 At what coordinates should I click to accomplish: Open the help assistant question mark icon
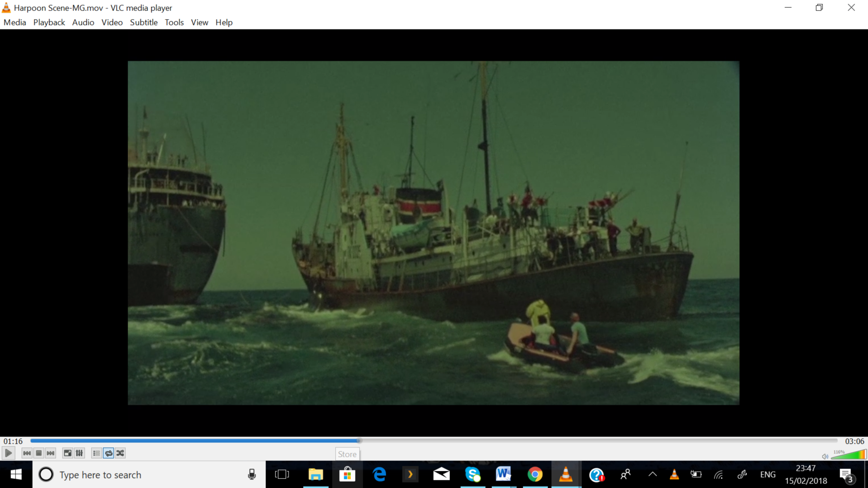(597, 474)
